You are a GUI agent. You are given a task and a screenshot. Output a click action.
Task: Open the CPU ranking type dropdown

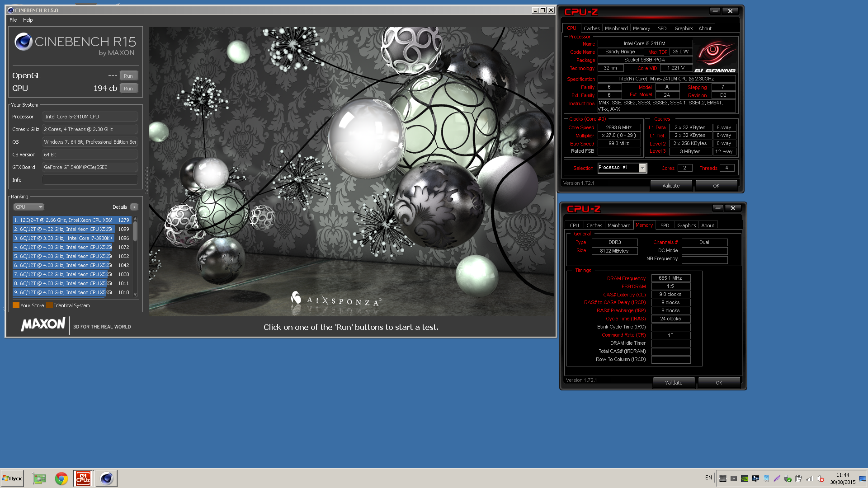28,207
